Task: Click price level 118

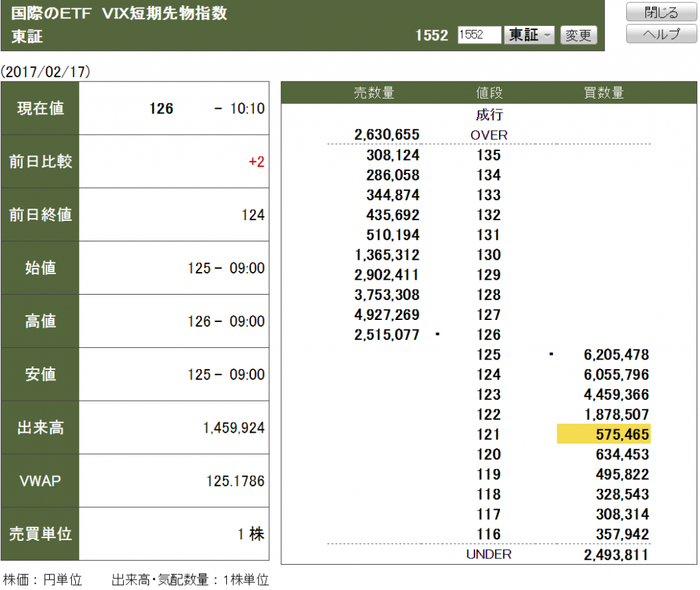Action: click(489, 494)
